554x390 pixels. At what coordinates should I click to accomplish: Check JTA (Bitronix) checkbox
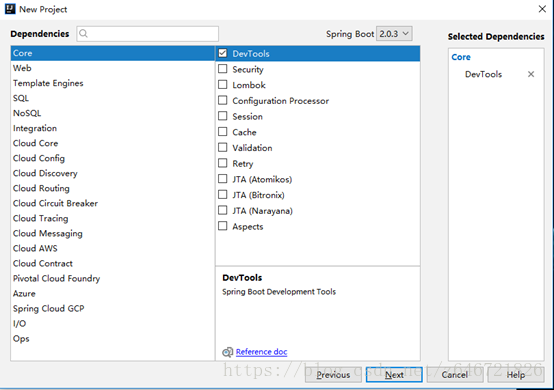(x=223, y=195)
